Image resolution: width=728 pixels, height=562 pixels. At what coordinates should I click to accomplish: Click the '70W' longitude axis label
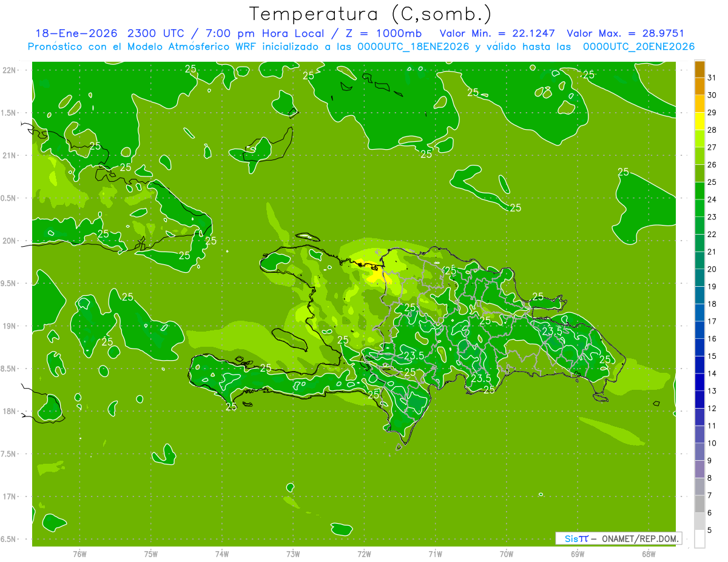507,554
